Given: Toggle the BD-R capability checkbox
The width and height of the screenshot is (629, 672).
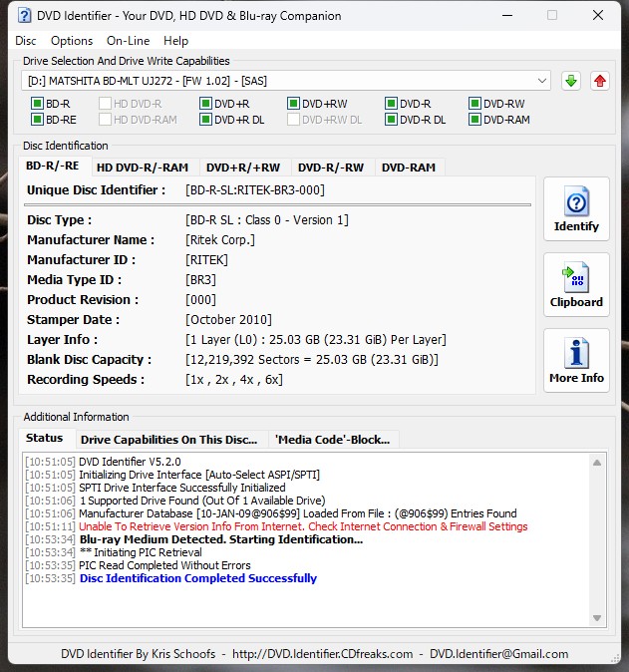Looking at the screenshot, I should pyautogui.click(x=37, y=104).
